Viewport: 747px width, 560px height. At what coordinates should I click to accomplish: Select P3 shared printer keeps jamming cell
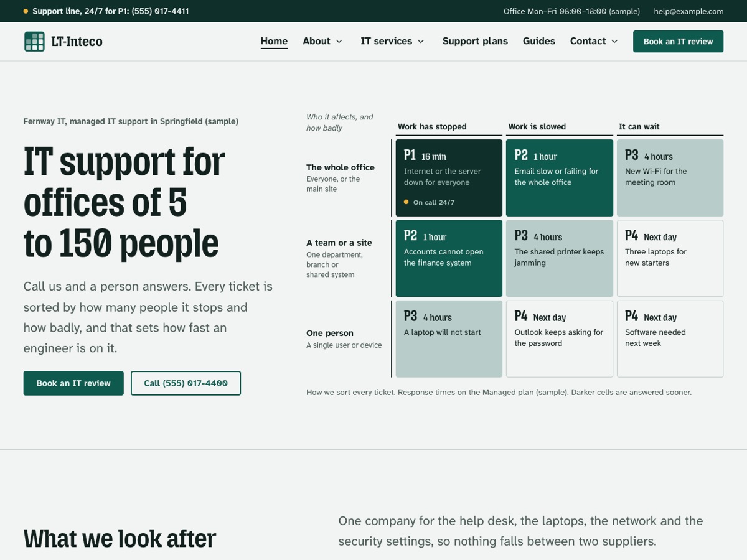560,258
